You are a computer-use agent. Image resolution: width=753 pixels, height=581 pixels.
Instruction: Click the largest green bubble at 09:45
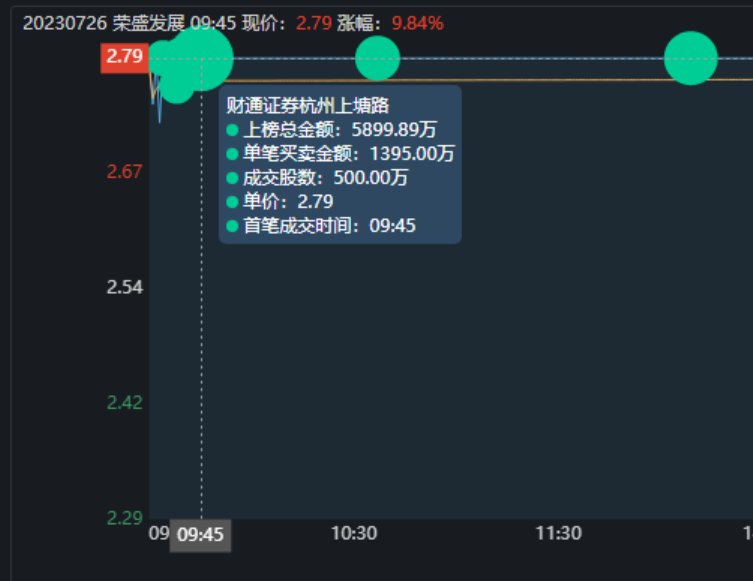tap(202, 58)
